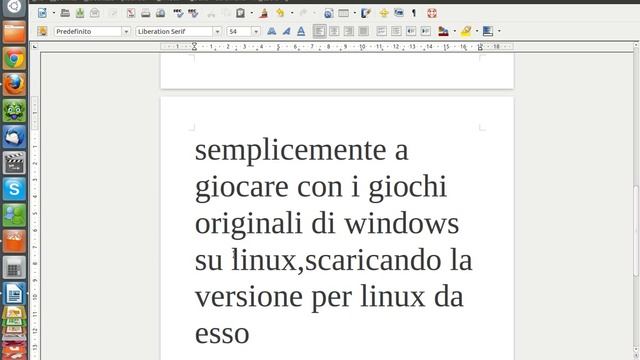Click the Undo arrow icon
Viewport: 640px width, 360px height.
(280, 13)
